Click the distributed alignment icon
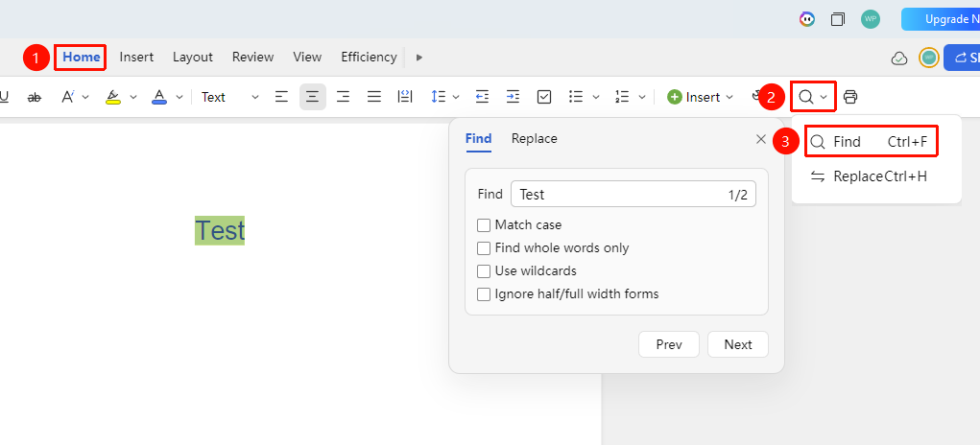 click(x=405, y=97)
